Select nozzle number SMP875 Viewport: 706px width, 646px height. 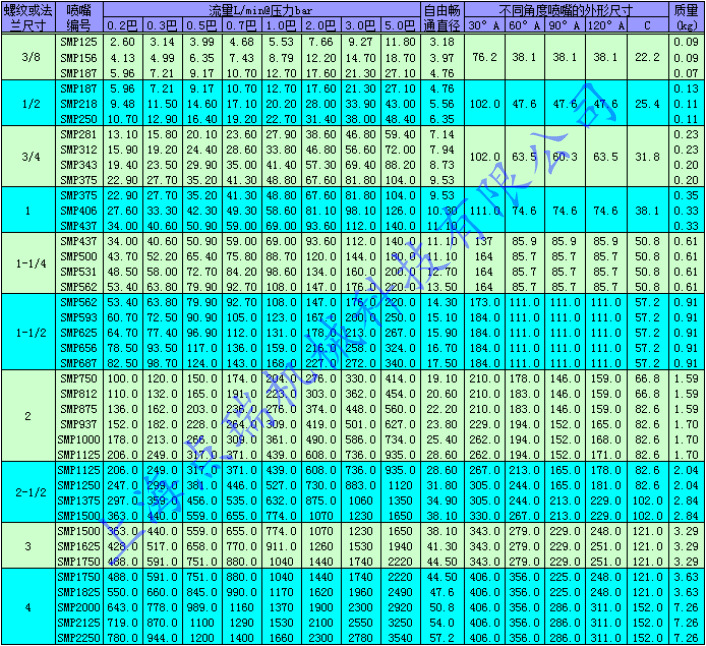click(79, 409)
